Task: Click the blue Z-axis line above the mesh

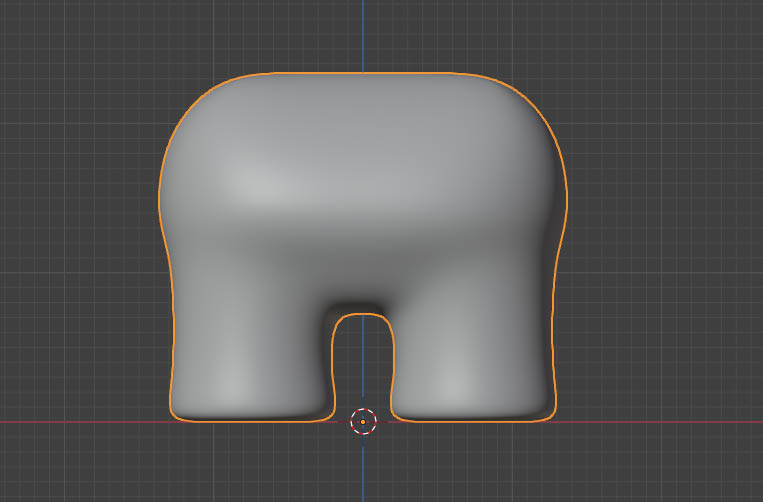Action: click(x=363, y=35)
